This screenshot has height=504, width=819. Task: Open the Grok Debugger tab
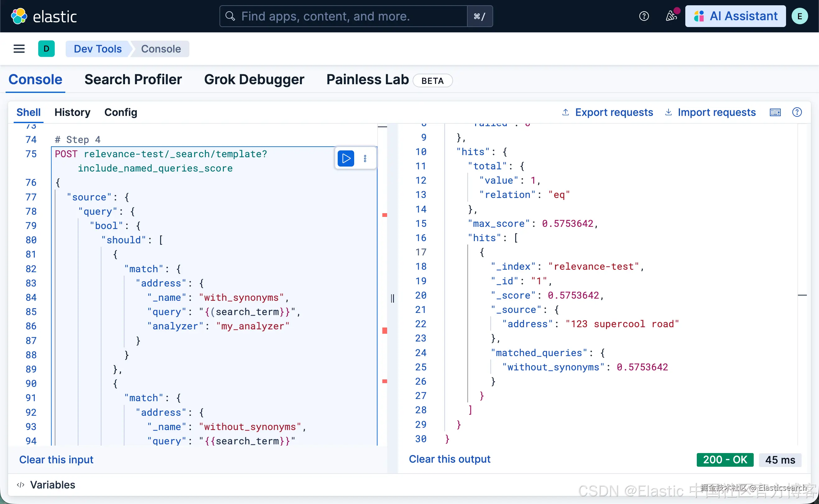tap(254, 80)
